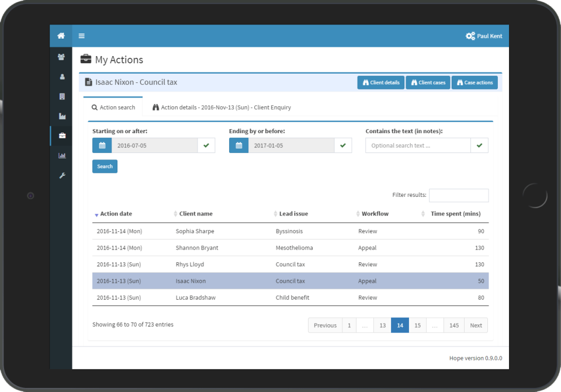Open the wrench settings icon in the sidebar
The height and width of the screenshot is (392, 561).
tap(61, 175)
